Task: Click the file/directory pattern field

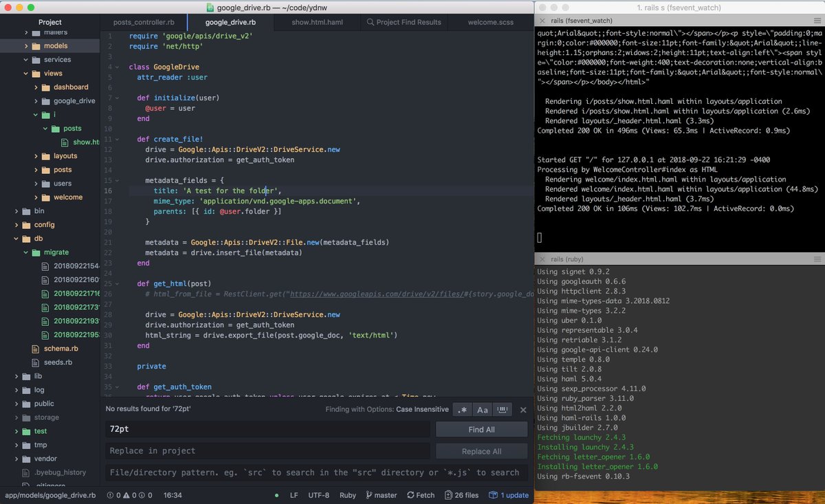Action: pyautogui.click(x=317, y=472)
